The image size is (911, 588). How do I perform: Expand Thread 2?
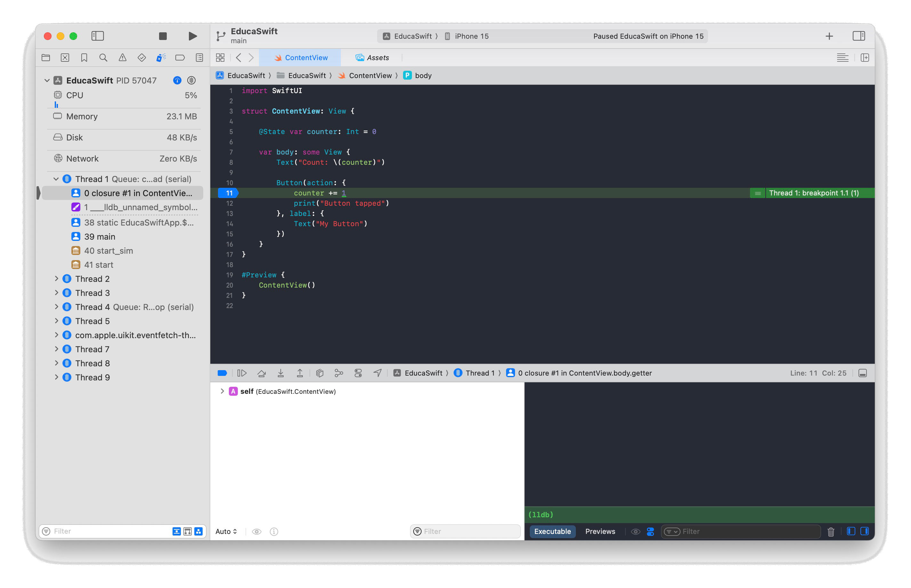pos(56,279)
